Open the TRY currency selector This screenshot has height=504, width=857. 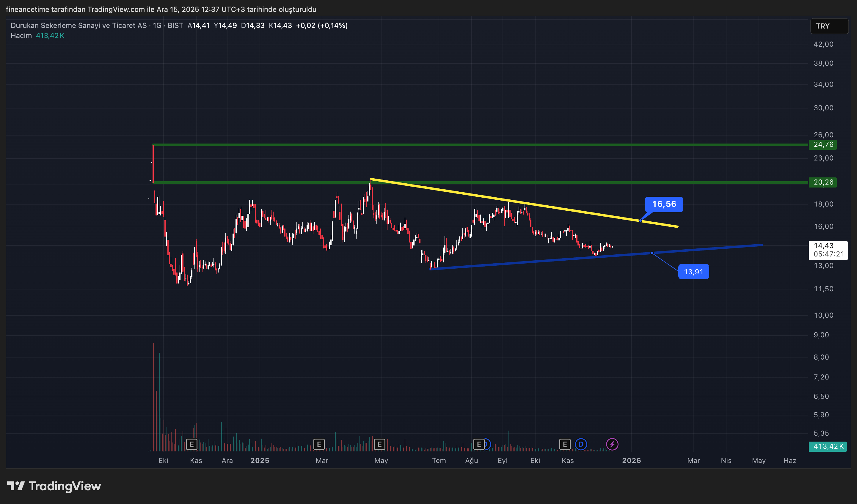click(x=829, y=26)
